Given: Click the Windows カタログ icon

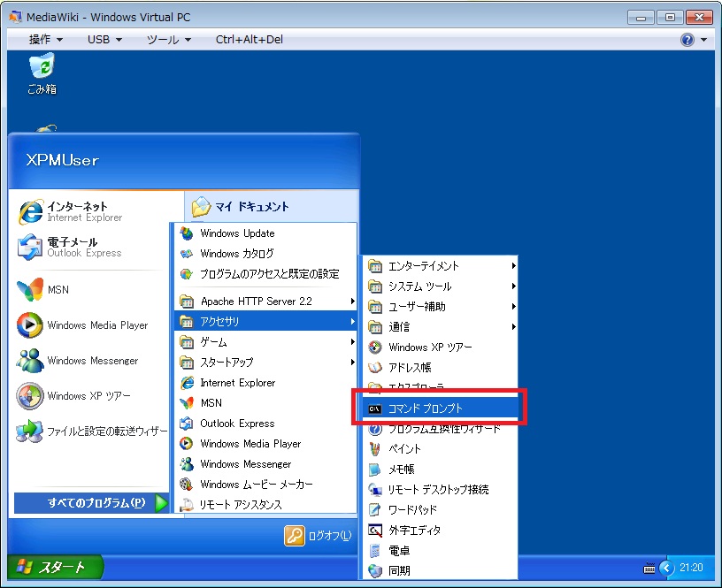Looking at the screenshot, I should (x=187, y=254).
